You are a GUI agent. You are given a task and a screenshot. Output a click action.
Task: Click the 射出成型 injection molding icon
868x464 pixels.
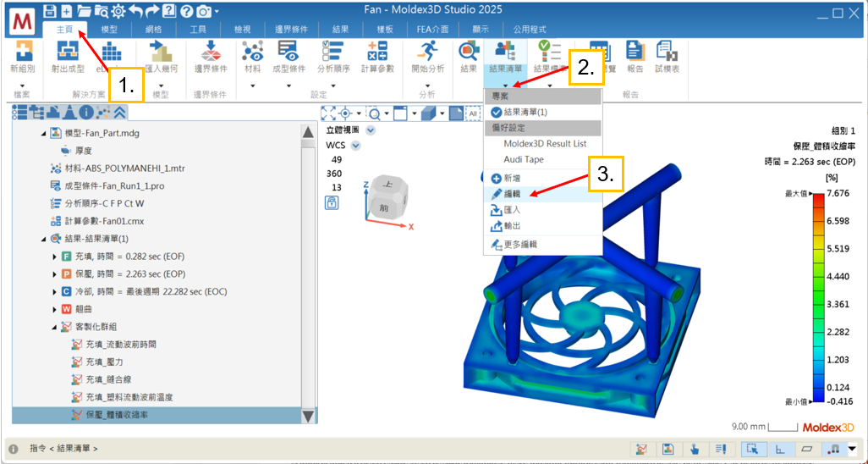pyautogui.click(x=68, y=51)
